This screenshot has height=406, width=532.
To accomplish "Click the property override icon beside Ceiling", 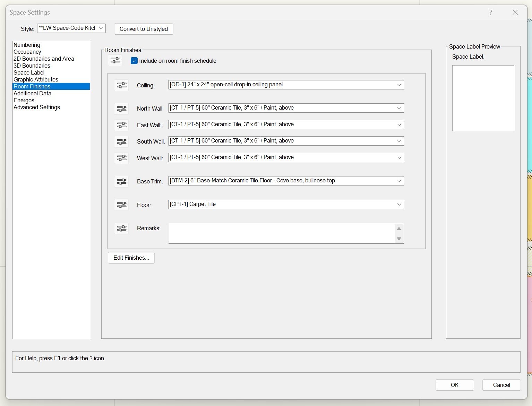I will [121, 85].
